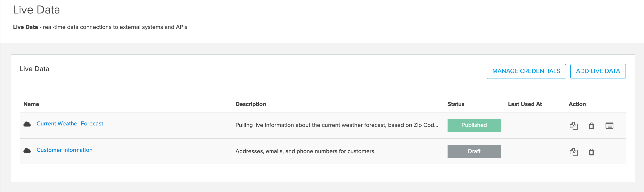644x192 pixels.
Task: Click the Description column header
Action: point(251,104)
